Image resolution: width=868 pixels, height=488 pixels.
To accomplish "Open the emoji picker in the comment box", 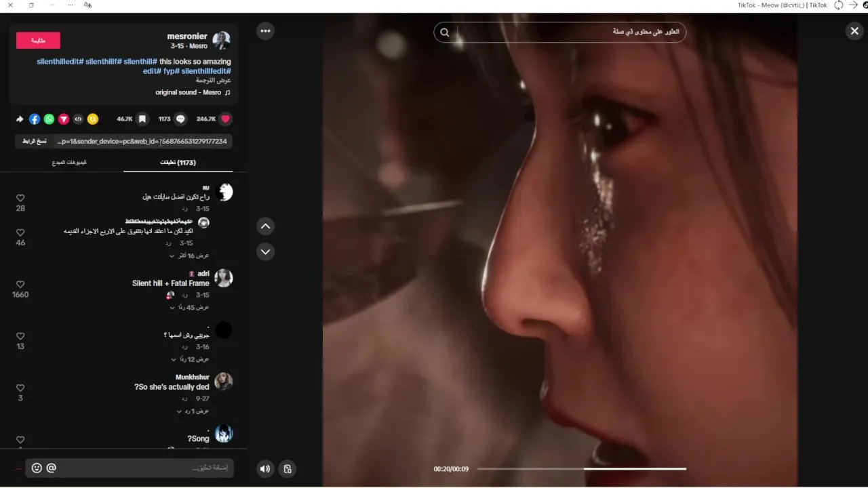I will (37, 468).
